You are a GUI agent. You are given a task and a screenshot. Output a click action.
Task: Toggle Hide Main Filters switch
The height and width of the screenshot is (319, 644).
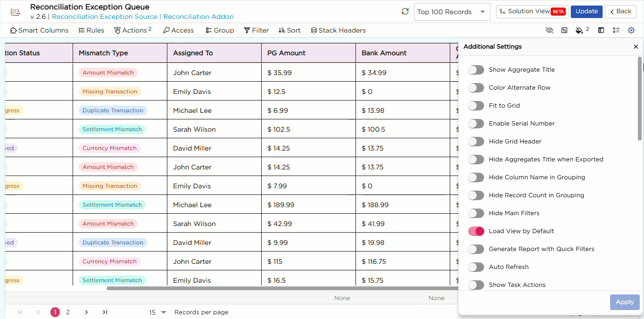pyautogui.click(x=476, y=213)
